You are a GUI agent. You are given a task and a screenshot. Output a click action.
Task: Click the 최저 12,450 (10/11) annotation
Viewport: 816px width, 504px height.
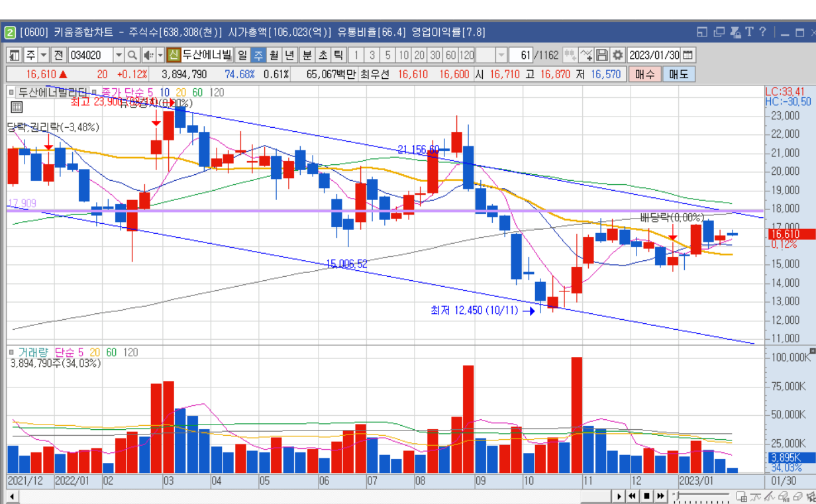coord(474,310)
